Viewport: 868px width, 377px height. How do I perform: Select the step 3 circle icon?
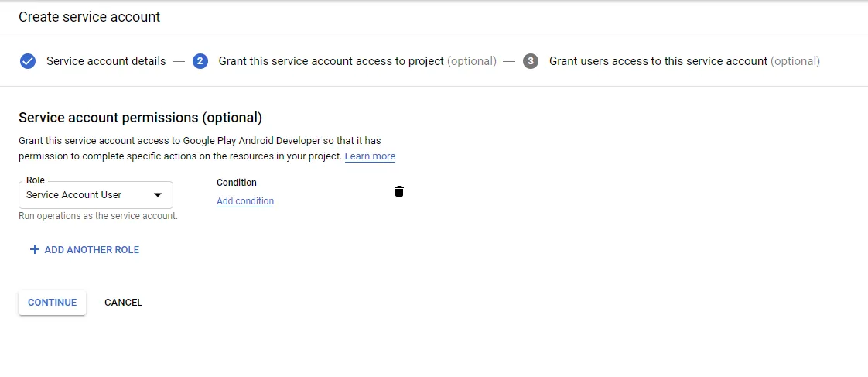[x=531, y=61]
